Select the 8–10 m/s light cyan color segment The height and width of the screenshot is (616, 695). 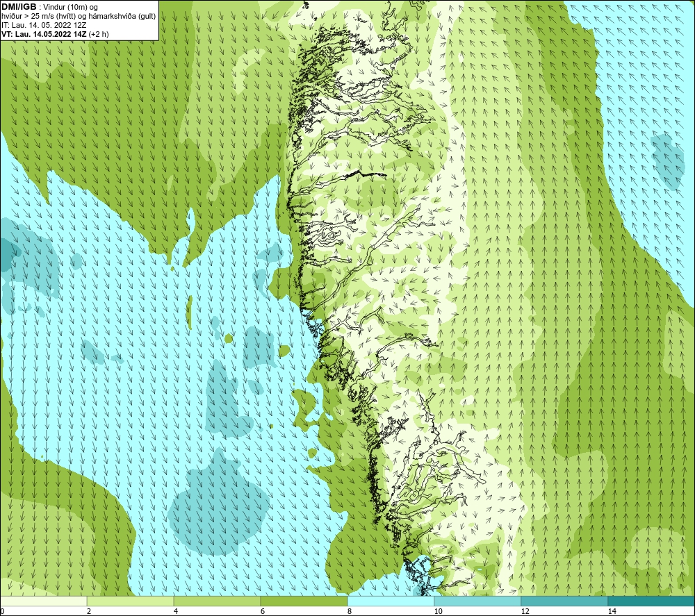(x=391, y=601)
